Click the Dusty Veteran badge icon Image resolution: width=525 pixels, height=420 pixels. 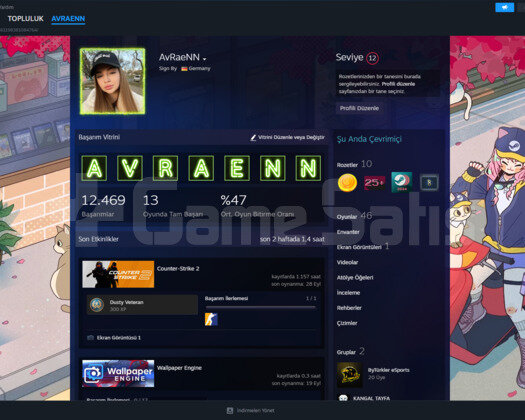click(97, 305)
